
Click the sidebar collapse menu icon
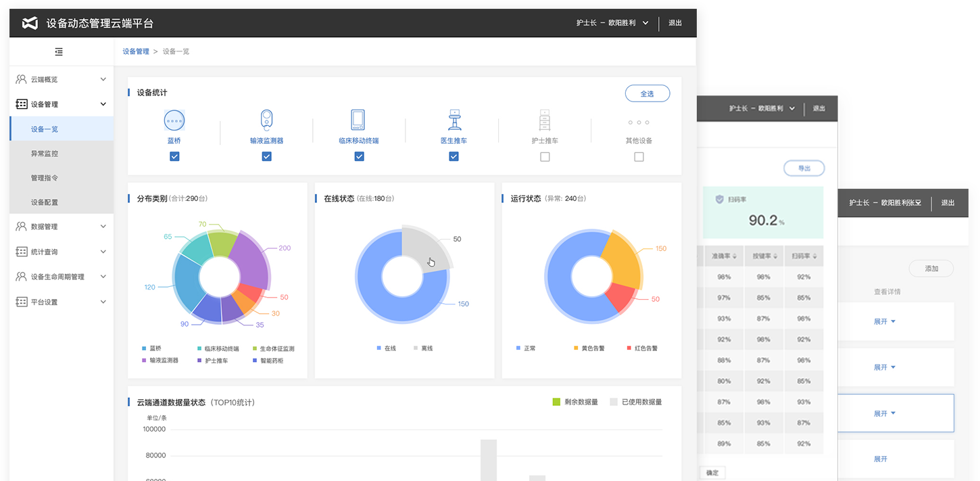[x=59, y=52]
